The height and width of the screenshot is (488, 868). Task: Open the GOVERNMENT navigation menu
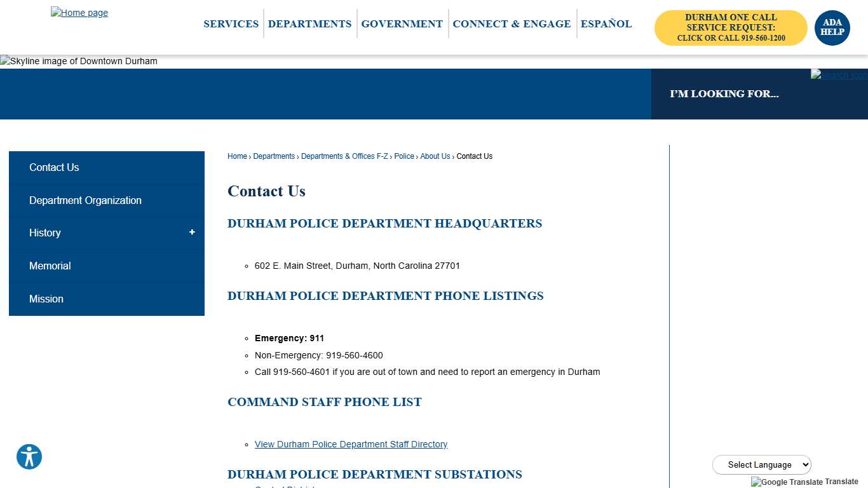402,24
